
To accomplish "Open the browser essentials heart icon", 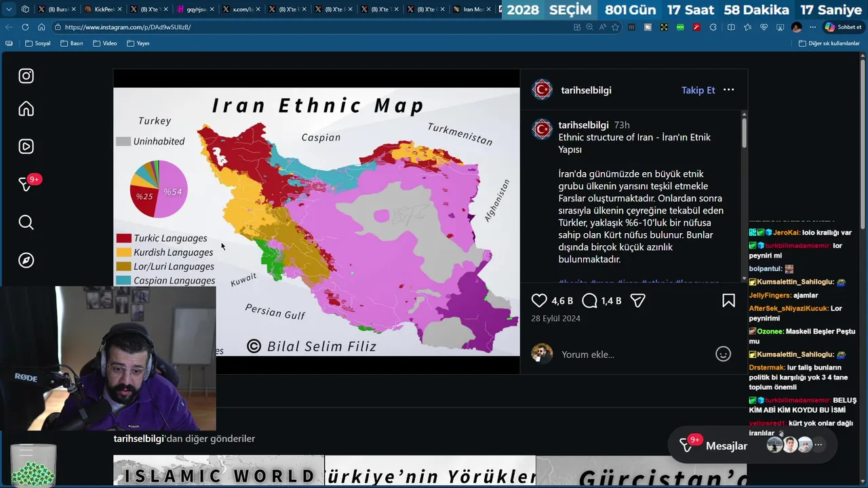I will 764,27.
